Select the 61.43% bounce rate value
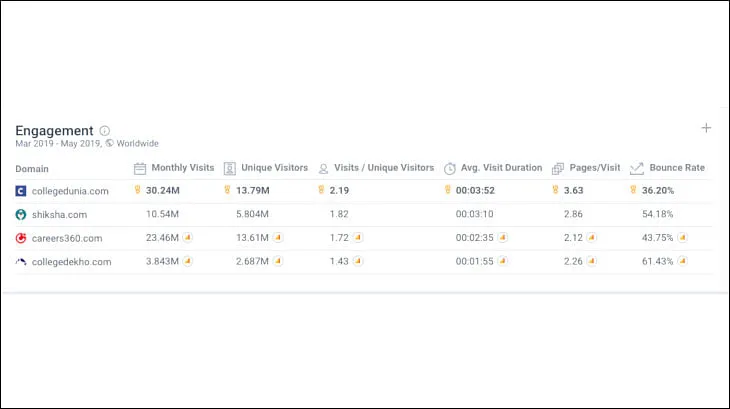The height and width of the screenshot is (409, 730). coord(657,261)
